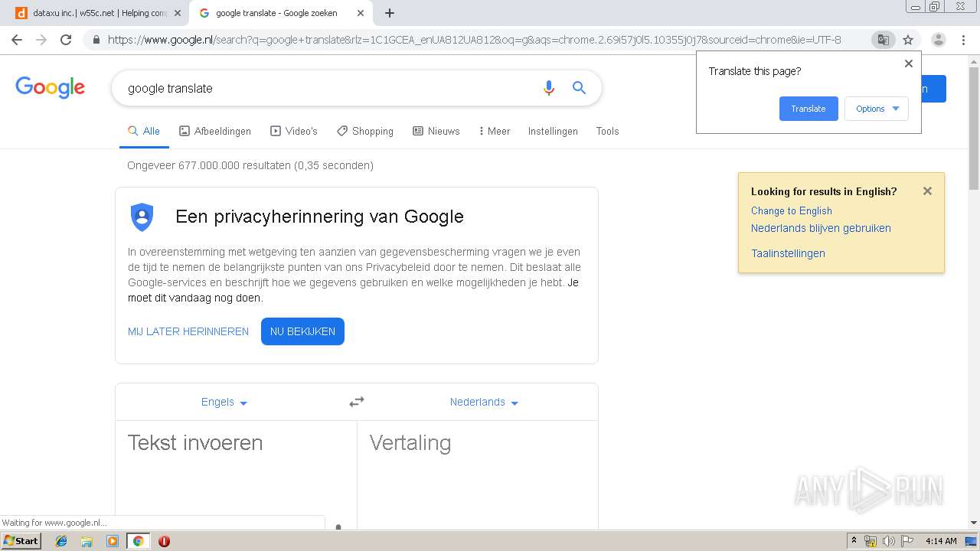Click the Action Center flag tray icon
980x551 pixels.
pyautogui.click(x=907, y=541)
